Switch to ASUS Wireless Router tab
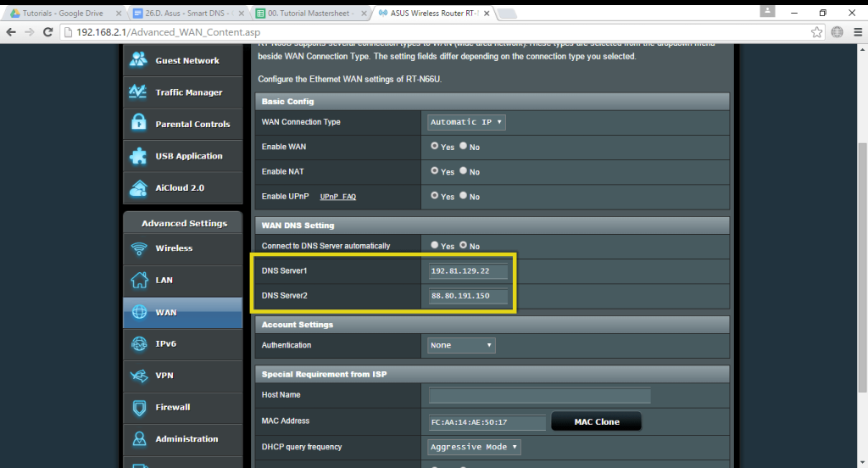The image size is (868, 468). point(433,14)
